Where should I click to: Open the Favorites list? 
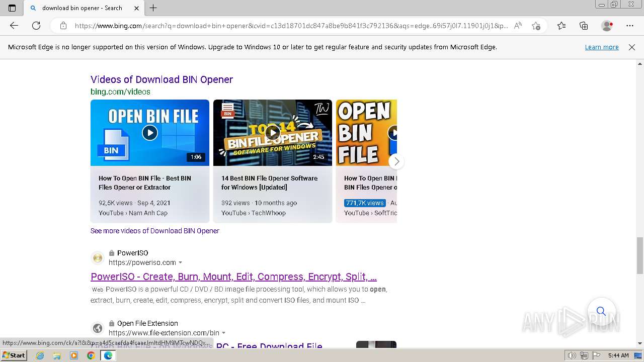coord(561,26)
